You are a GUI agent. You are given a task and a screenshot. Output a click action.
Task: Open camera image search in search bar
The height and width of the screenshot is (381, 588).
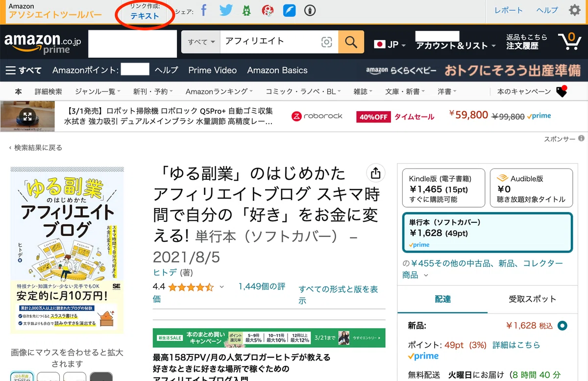pos(327,42)
